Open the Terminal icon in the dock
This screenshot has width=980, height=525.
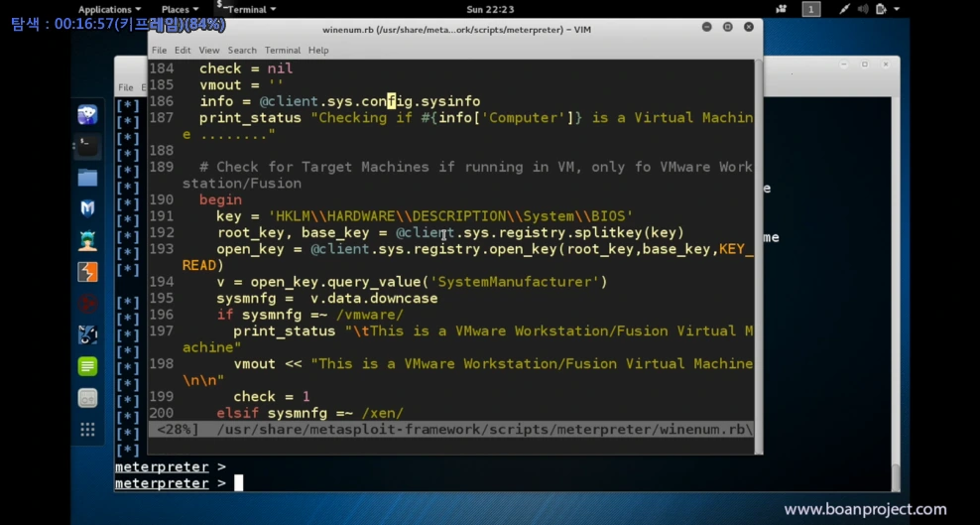click(x=87, y=146)
